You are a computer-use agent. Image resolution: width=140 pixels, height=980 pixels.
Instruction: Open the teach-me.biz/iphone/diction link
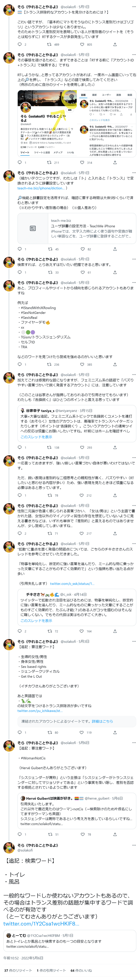[41, 188]
